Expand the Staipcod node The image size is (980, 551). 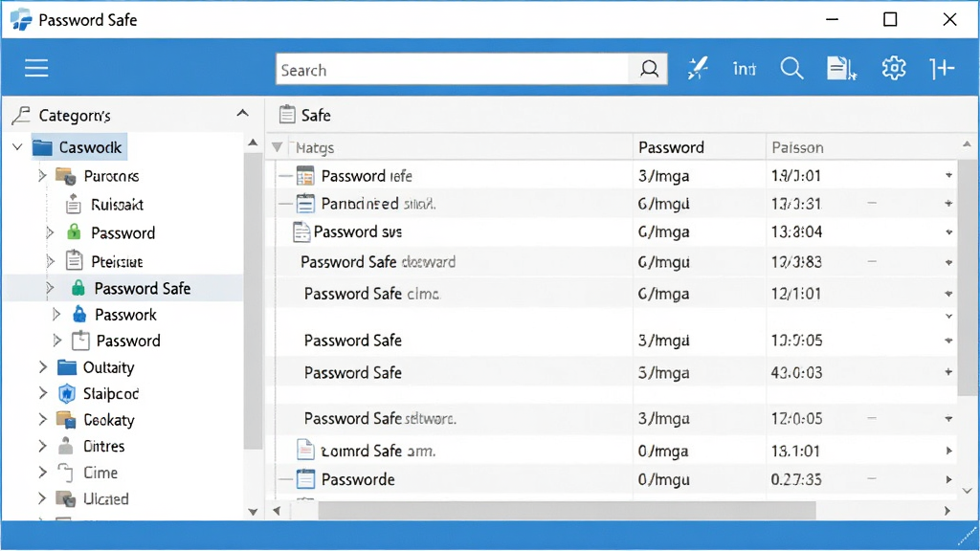(x=42, y=393)
